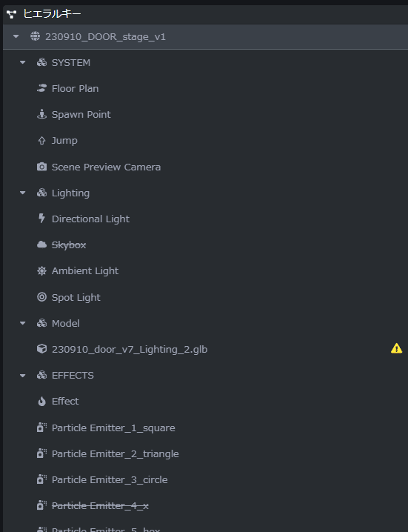Click the Spawn Point figure icon
Image resolution: width=408 pixels, height=532 pixels.
(x=41, y=114)
